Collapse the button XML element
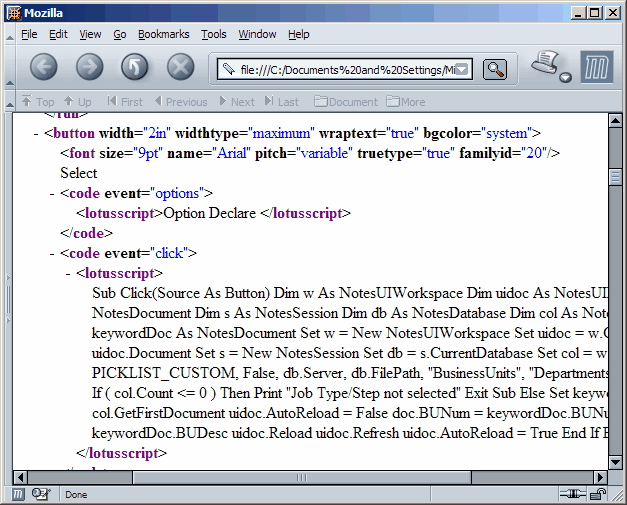The image size is (627, 505). (x=36, y=134)
